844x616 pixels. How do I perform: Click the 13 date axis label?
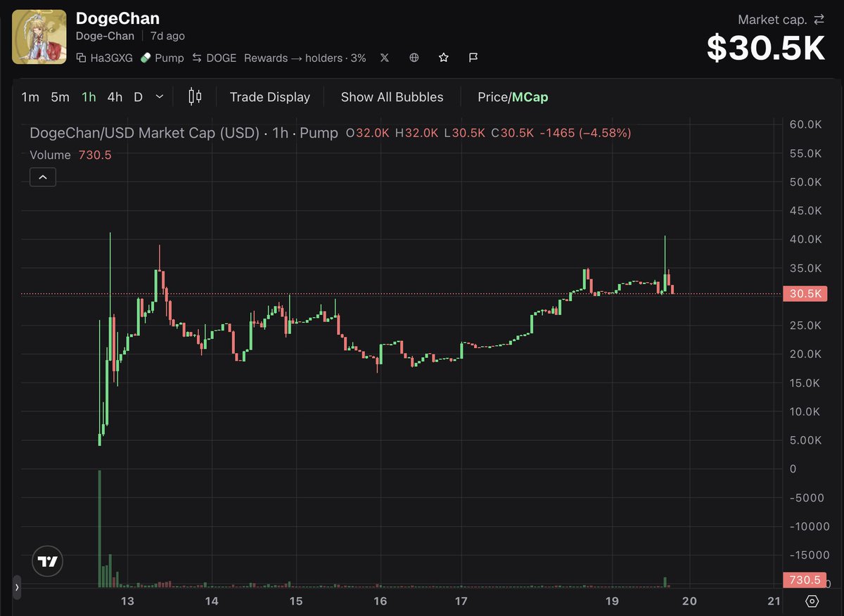(x=127, y=601)
